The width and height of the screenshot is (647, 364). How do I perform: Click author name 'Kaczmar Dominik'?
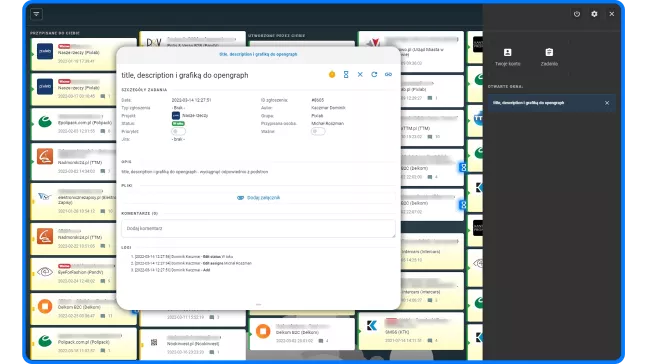pos(328,108)
